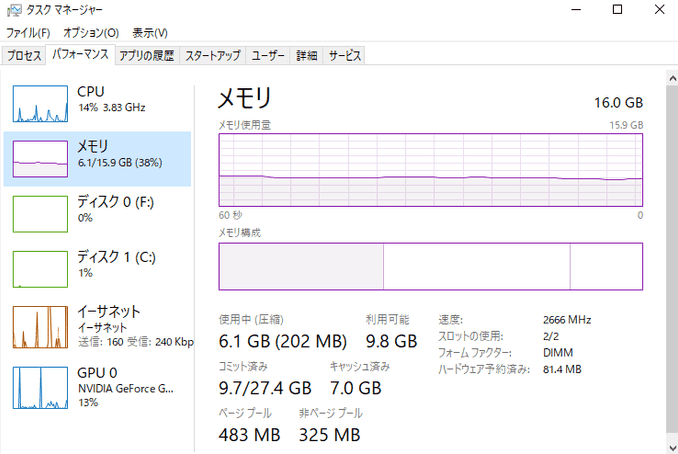Click the ディスク 1 (C:) label
Screen dimensions: 678x454
tap(116, 257)
